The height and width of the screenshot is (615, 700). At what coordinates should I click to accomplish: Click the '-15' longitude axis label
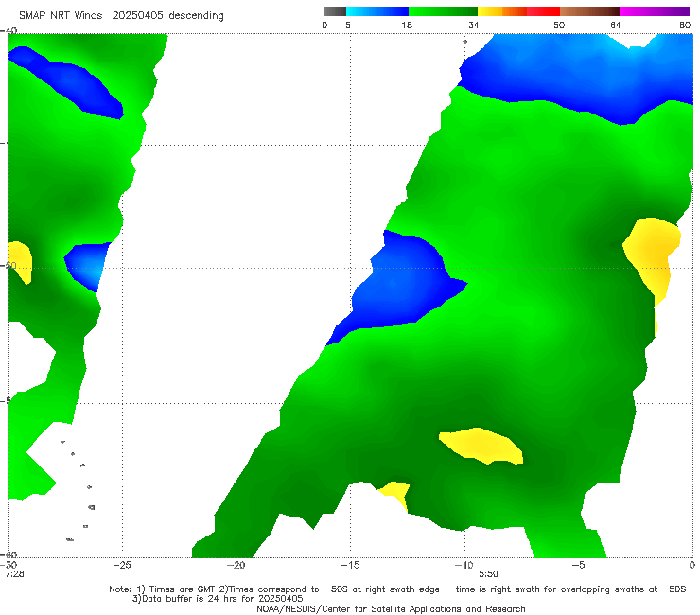coord(350,565)
